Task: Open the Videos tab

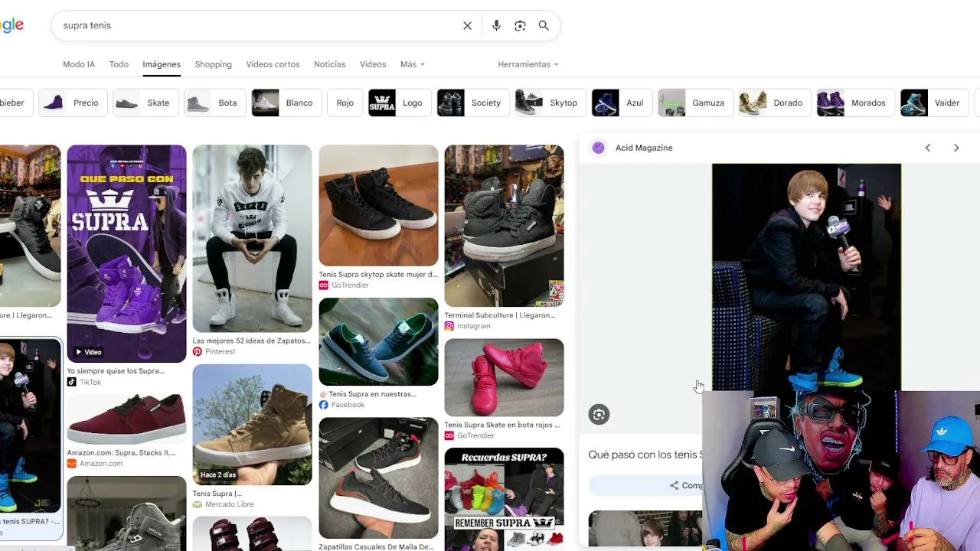Action: 373,64
